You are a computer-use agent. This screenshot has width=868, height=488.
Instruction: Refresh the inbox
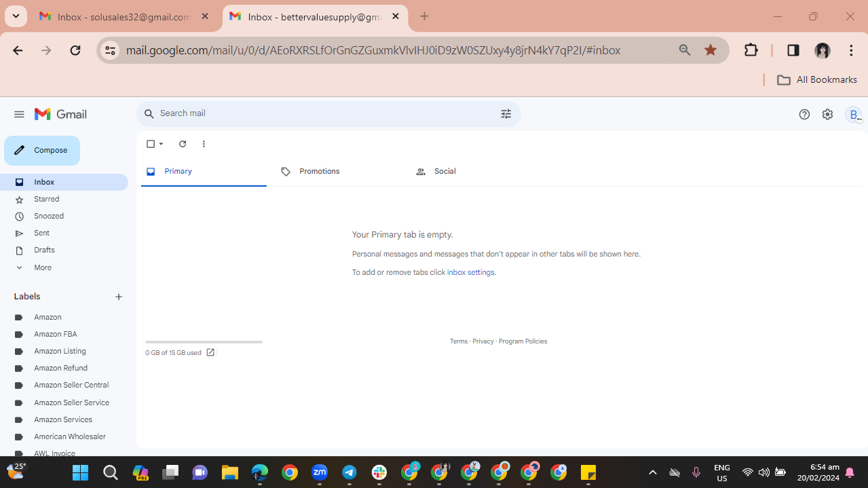[183, 144]
